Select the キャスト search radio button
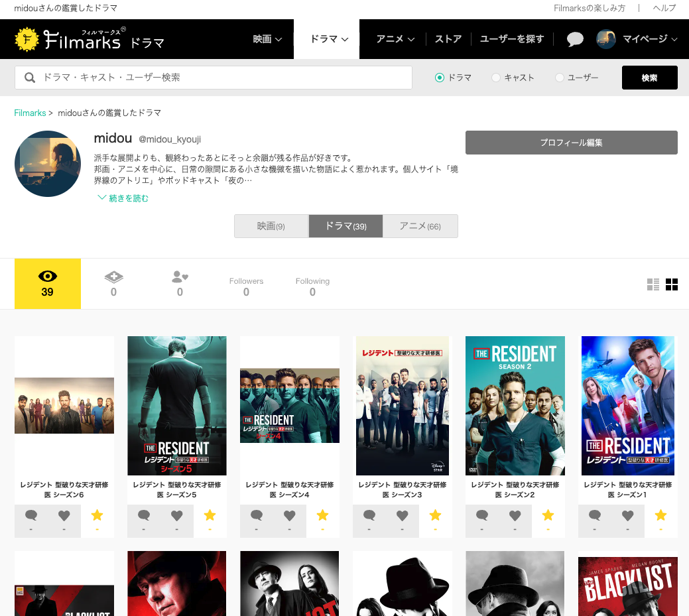Viewport: 689px width, 616px height. [x=495, y=78]
